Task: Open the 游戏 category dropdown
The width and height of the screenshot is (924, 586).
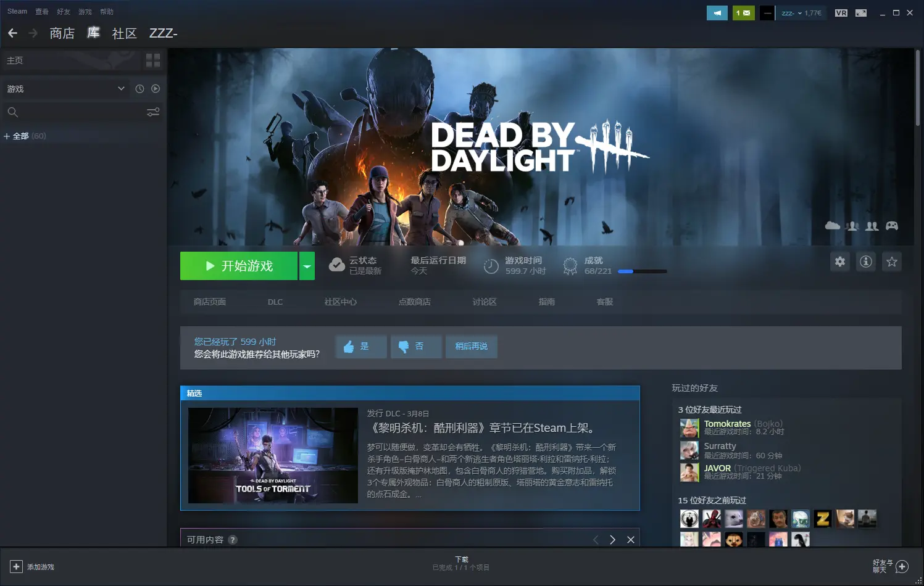Action: point(65,89)
